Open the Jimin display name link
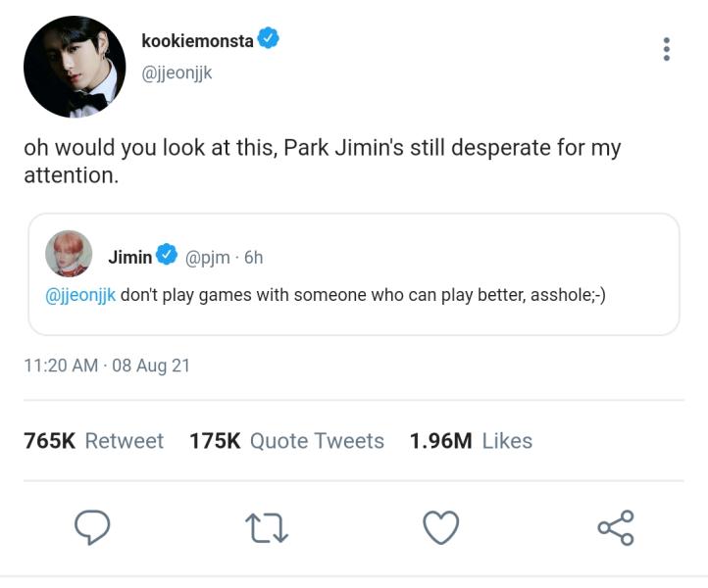708x588 pixels. 129,258
